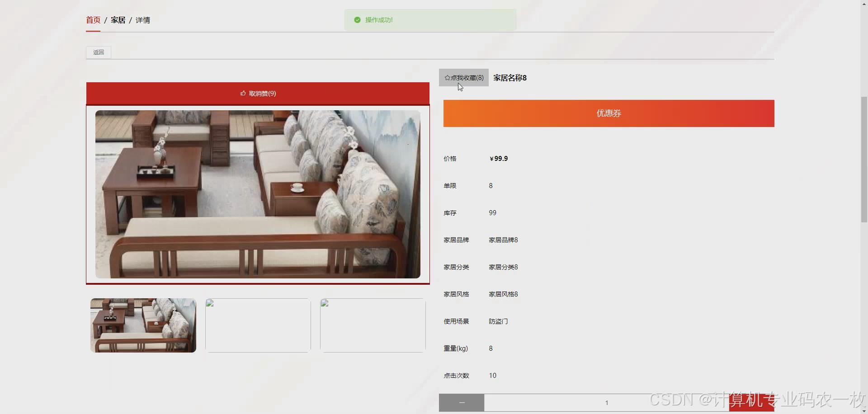Click the vertical page scrollbar thumb
Screen dimensions: 868x414
(x=864, y=159)
